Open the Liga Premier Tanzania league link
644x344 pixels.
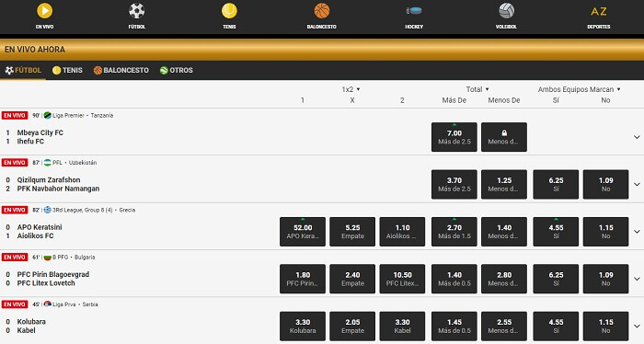(x=83, y=115)
